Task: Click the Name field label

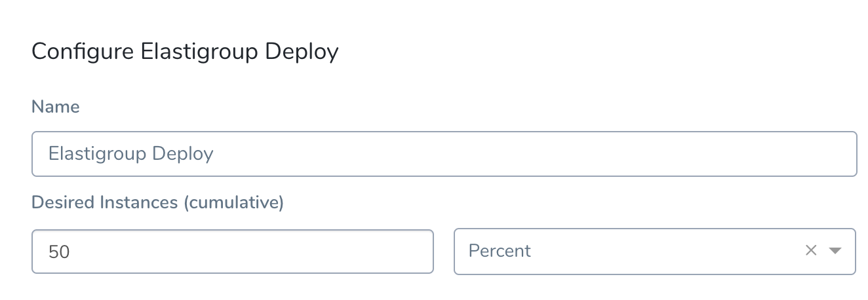Action: coord(56,106)
